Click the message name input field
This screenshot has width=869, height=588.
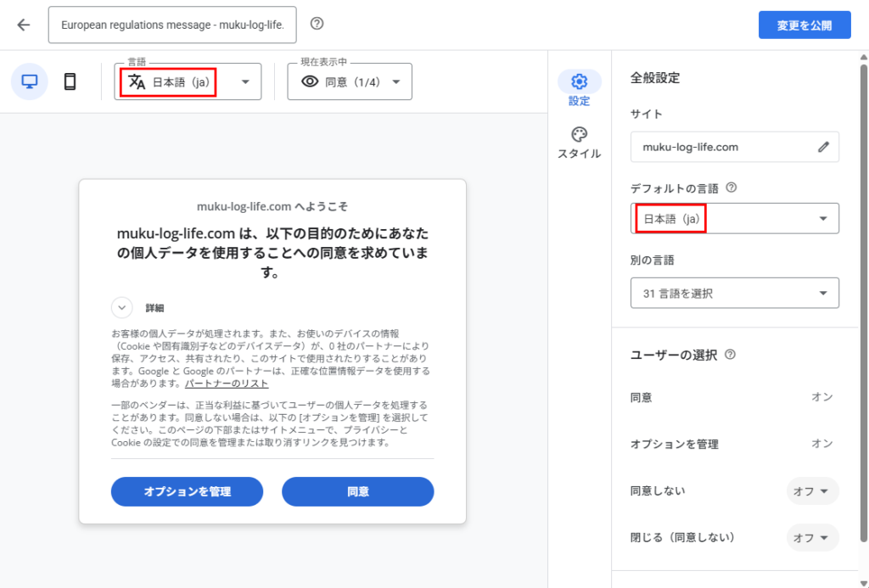[172, 25]
